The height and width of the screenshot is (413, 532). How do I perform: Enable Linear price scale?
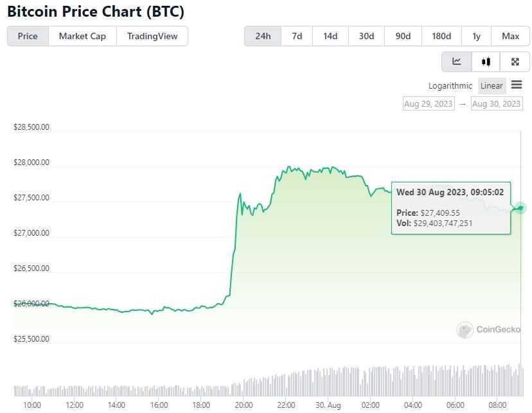point(492,85)
